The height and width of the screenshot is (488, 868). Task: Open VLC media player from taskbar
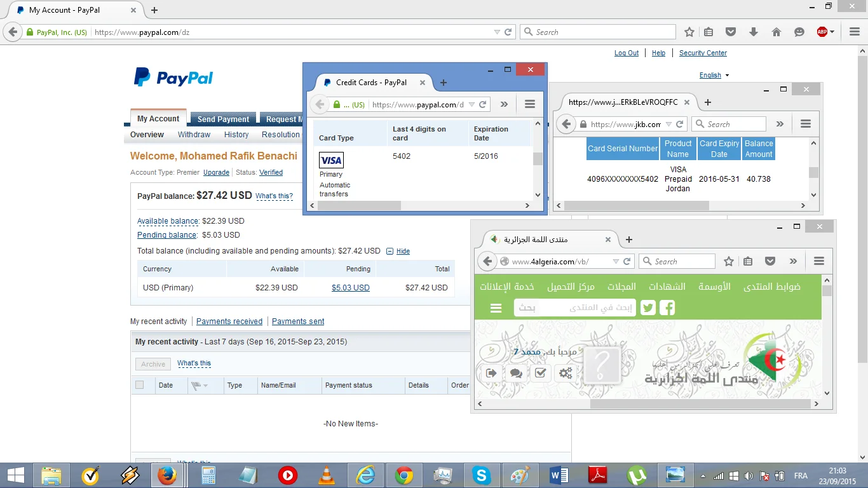tap(327, 475)
